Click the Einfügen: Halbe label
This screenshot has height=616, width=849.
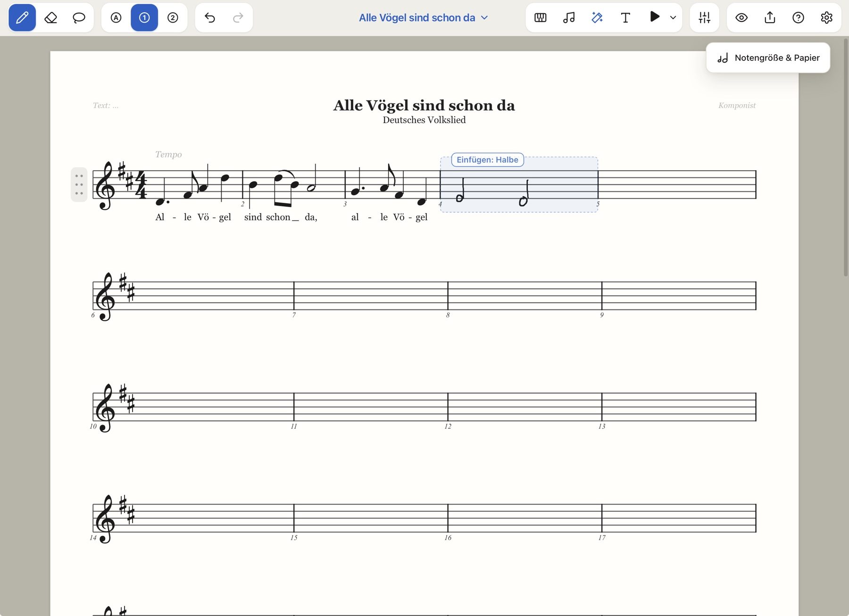point(487,160)
